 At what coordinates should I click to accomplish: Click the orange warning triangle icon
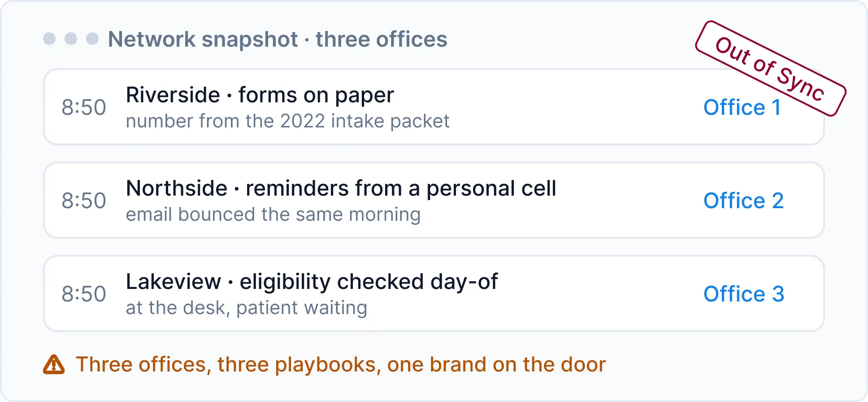tap(54, 364)
